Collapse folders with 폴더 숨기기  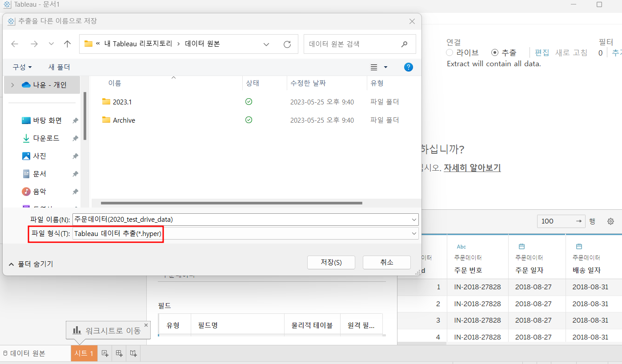point(31,264)
